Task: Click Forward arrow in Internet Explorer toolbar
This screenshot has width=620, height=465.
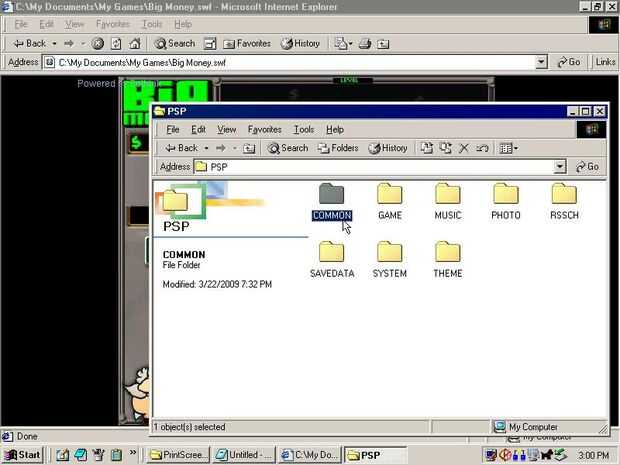Action: click(x=69, y=43)
